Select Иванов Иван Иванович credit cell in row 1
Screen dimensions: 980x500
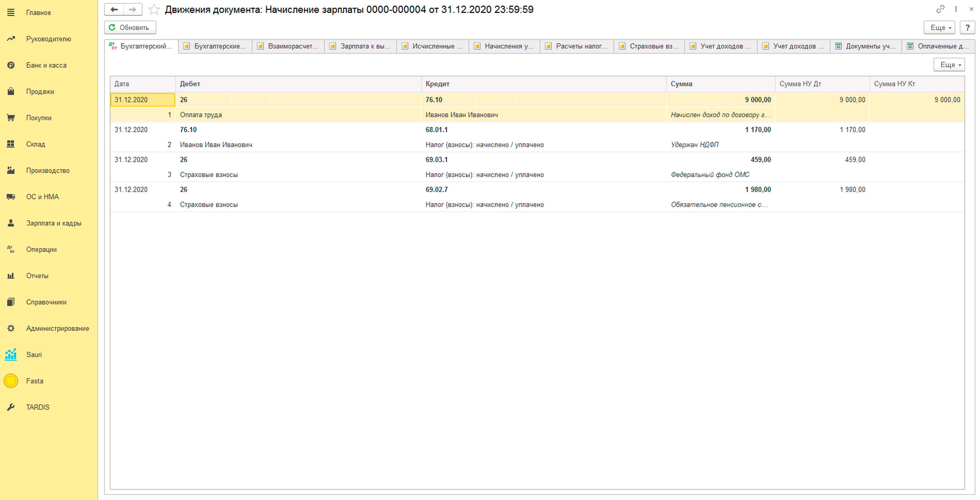click(544, 115)
